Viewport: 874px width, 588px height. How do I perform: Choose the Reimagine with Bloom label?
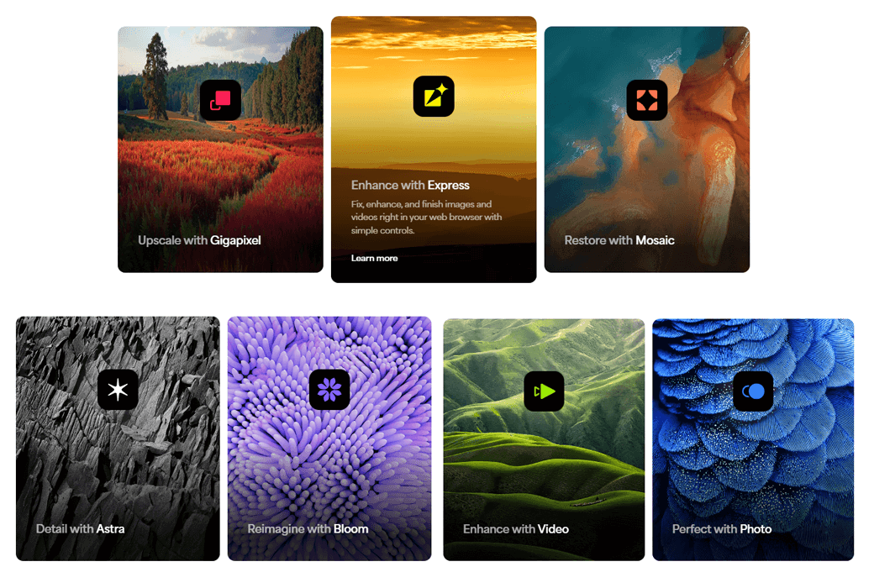click(x=308, y=529)
